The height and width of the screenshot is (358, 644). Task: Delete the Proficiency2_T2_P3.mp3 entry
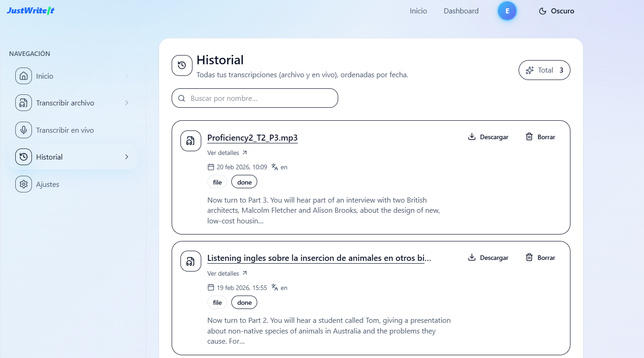pyautogui.click(x=540, y=137)
